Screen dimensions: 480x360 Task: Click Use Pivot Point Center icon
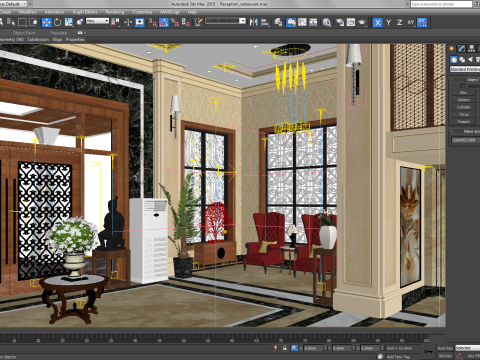[x=115, y=22]
